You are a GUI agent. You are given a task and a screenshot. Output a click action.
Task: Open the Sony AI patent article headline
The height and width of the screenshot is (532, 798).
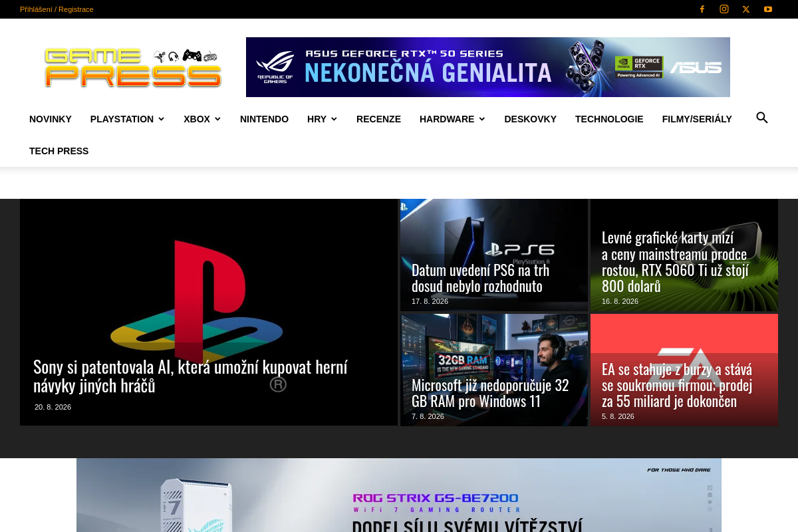pyautogui.click(x=190, y=376)
